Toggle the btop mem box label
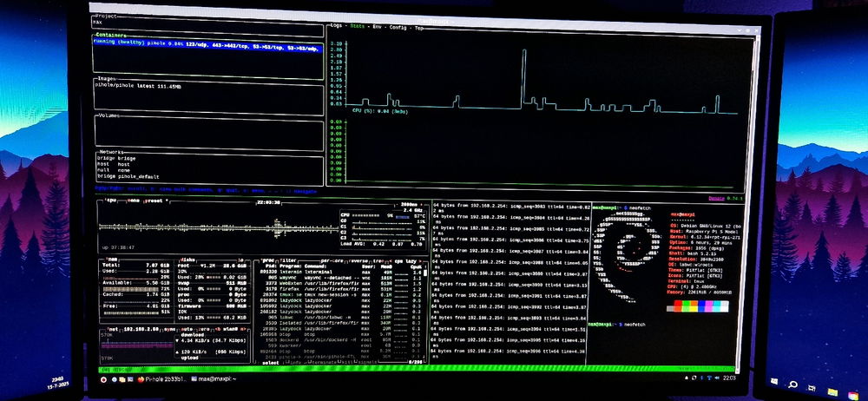Screen dimensions: 868x401 112,260
